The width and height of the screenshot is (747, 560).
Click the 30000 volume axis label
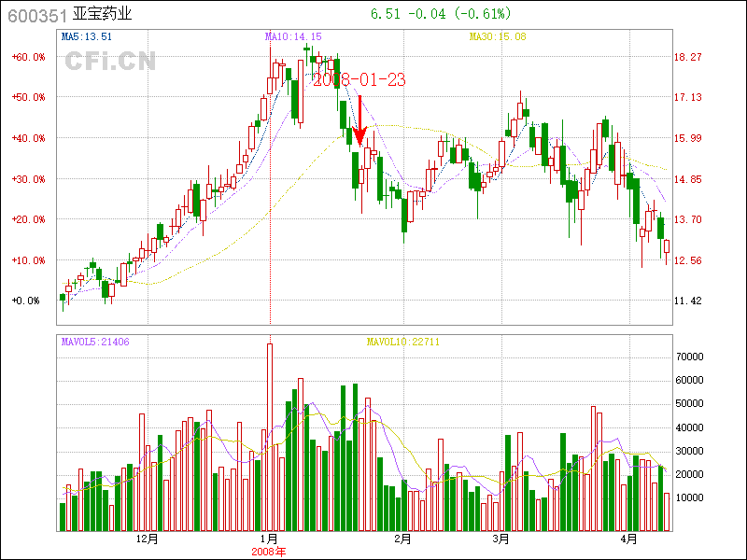(690, 451)
